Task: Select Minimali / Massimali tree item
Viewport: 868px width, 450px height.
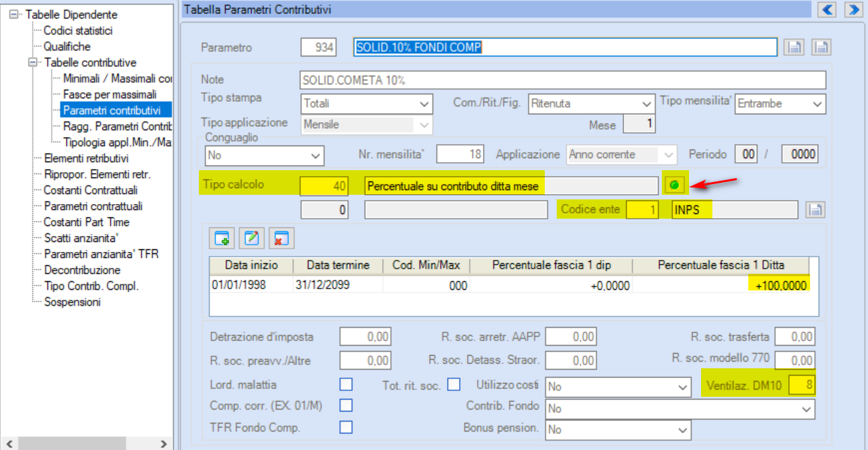Action: (x=117, y=78)
